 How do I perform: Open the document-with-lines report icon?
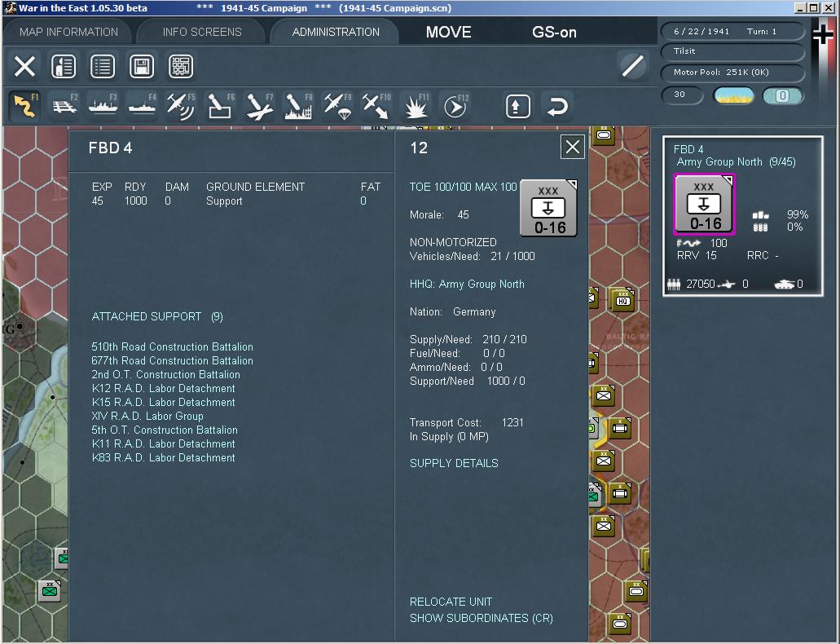64,67
